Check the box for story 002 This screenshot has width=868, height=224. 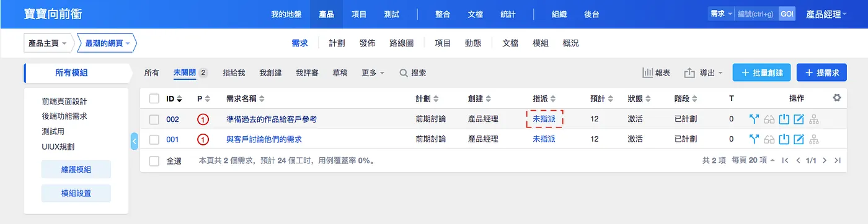154,119
